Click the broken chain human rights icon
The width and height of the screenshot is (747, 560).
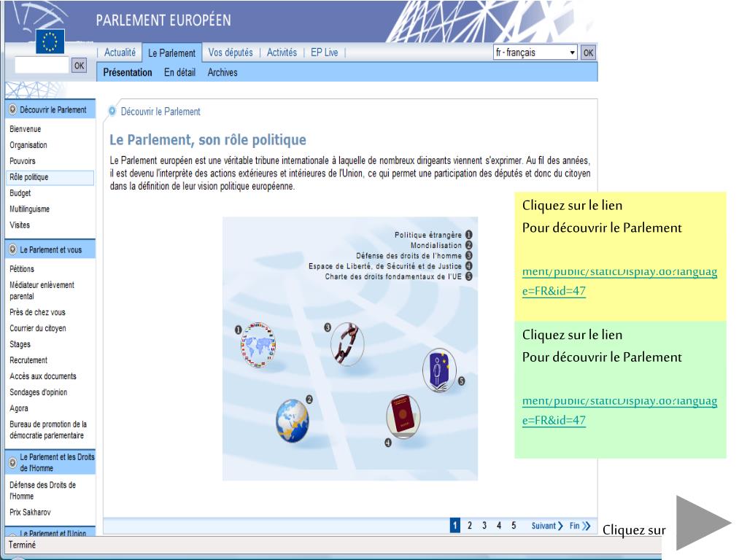click(x=347, y=344)
